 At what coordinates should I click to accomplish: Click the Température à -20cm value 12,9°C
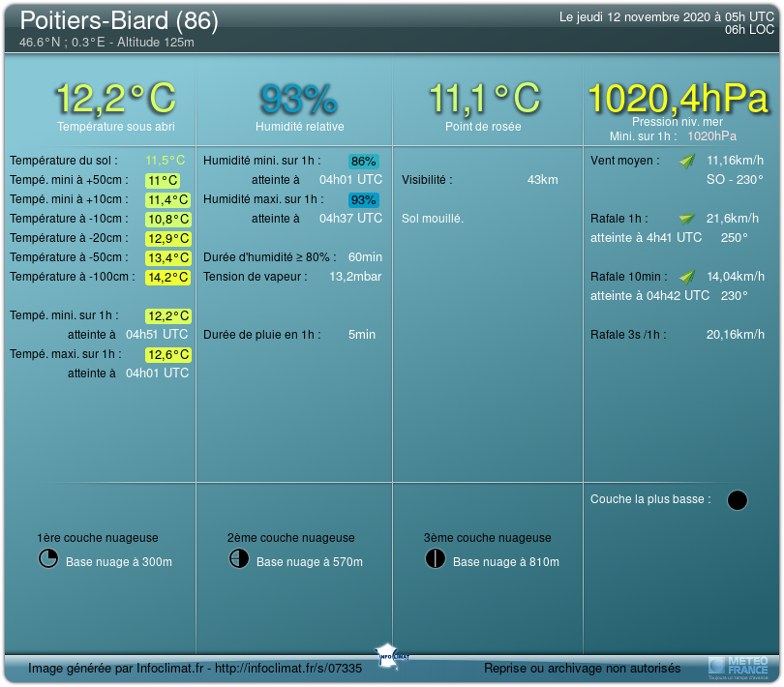click(x=168, y=238)
